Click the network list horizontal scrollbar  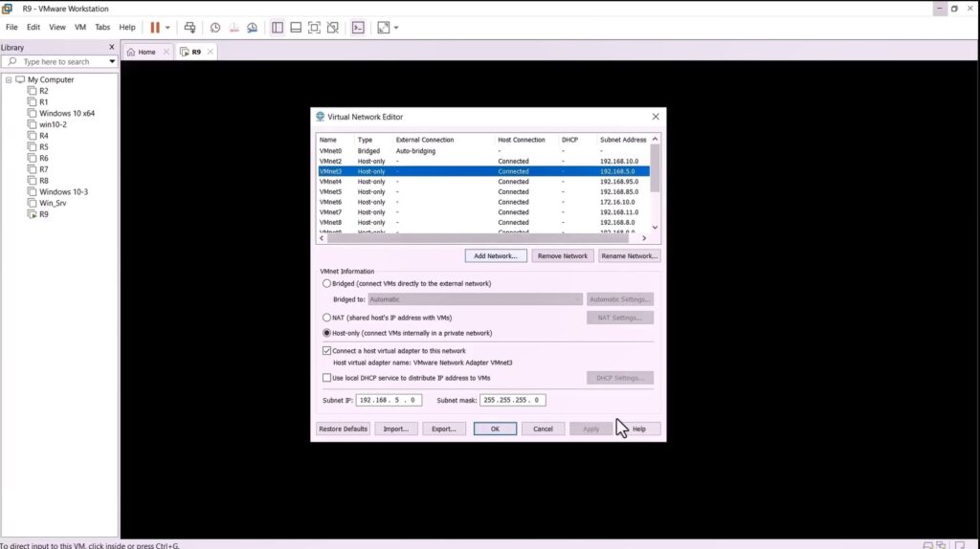[482, 238]
